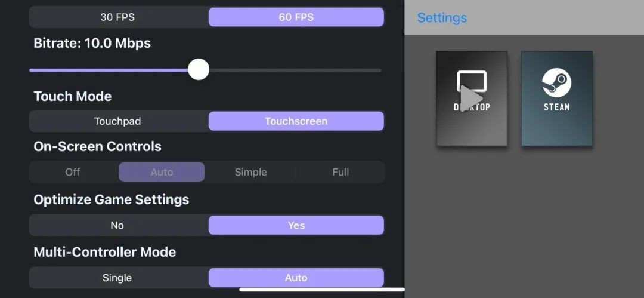Set on-screen controls to Auto
Image resolution: width=644 pixels, height=298 pixels.
tap(162, 172)
